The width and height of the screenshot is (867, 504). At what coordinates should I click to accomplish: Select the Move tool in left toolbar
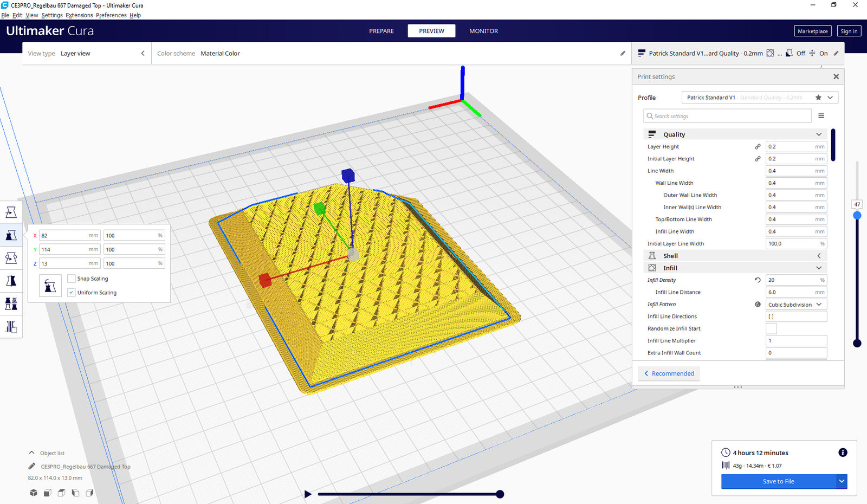[11, 212]
